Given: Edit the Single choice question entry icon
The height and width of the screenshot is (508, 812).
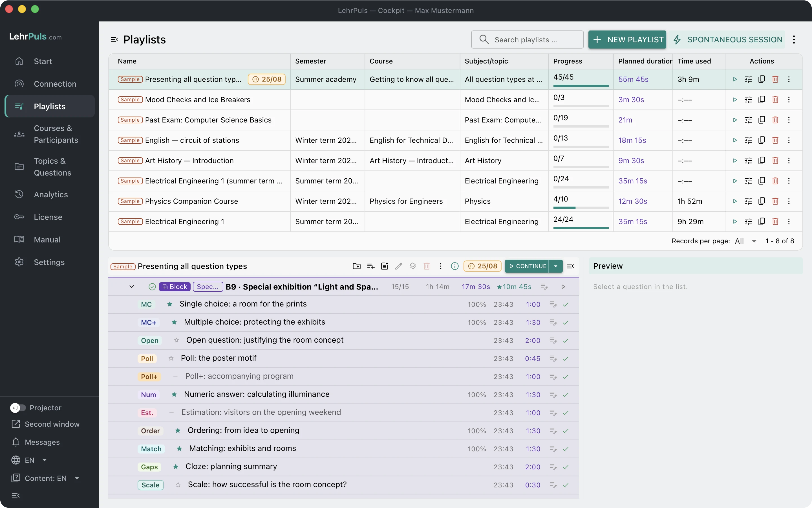Looking at the screenshot, I should (x=553, y=305).
